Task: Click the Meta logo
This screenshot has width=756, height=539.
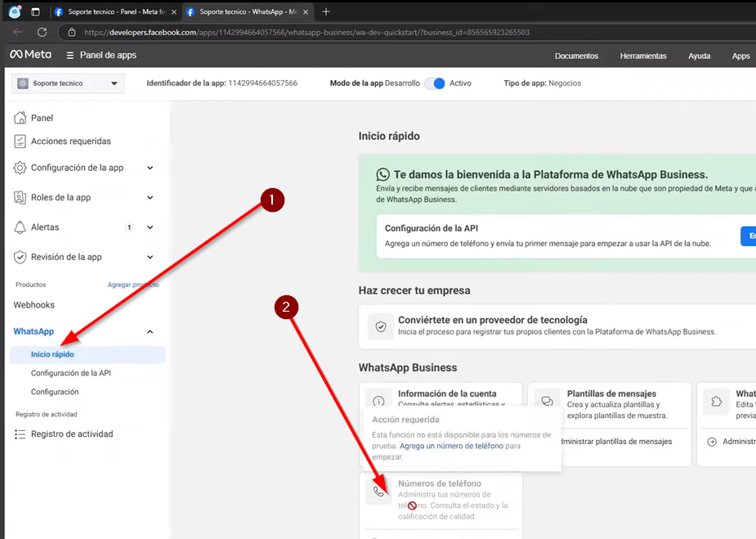Action: pyautogui.click(x=30, y=55)
